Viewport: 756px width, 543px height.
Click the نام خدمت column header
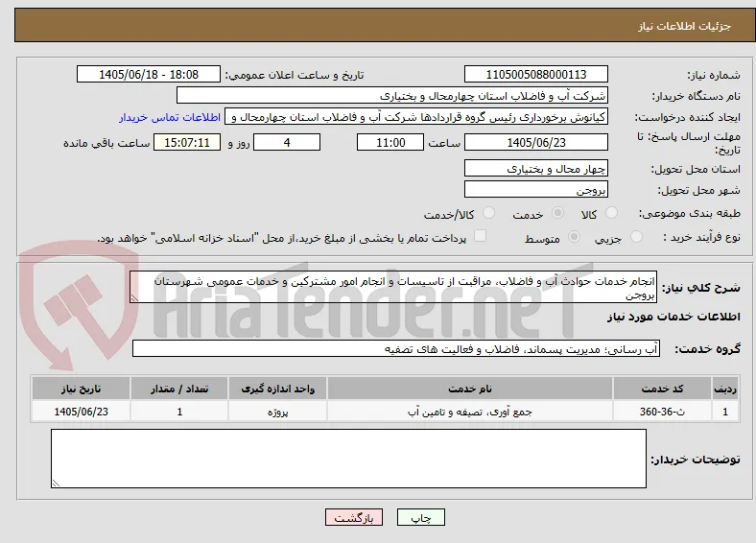pos(470,389)
